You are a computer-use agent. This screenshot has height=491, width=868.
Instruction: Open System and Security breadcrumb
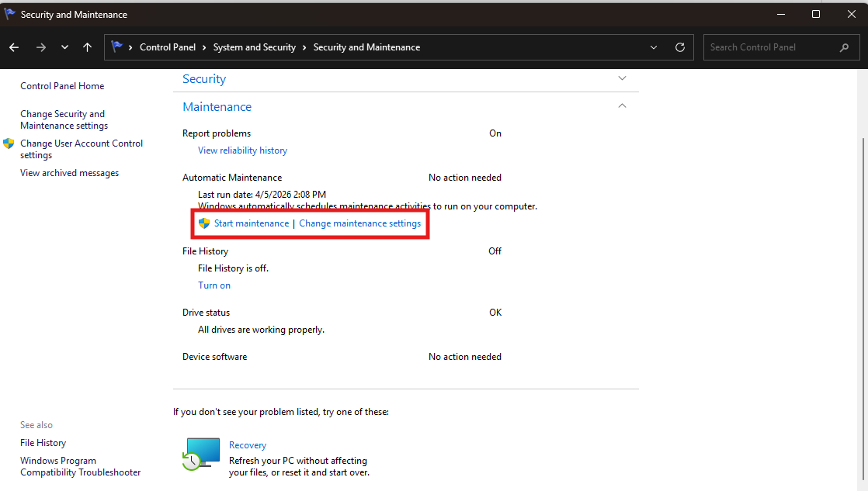pyautogui.click(x=255, y=47)
